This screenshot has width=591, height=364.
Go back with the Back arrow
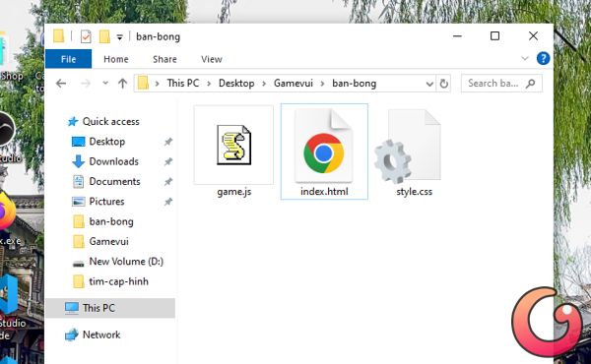(61, 84)
